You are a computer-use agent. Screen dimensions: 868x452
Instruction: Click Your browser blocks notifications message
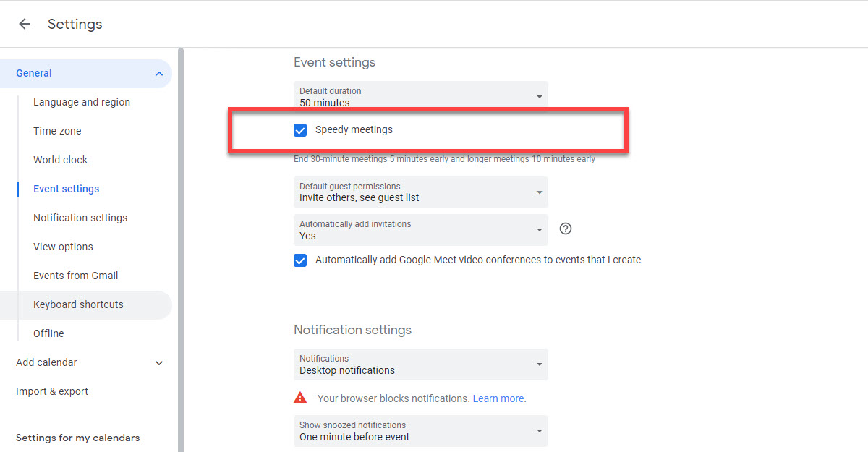[393, 398]
